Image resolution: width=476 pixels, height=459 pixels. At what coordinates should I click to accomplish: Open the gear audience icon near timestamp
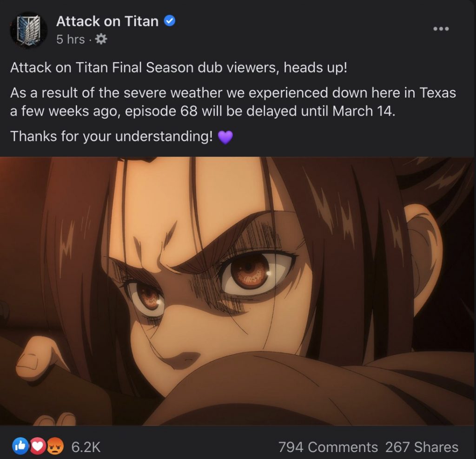pyautogui.click(x=101, y=39)
